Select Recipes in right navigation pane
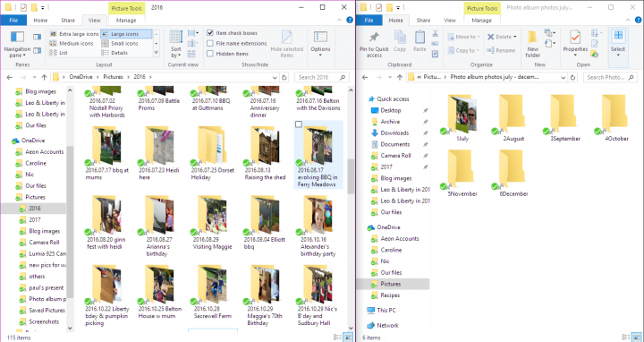Viewport: 644px width, 342px height. point(390,295)
